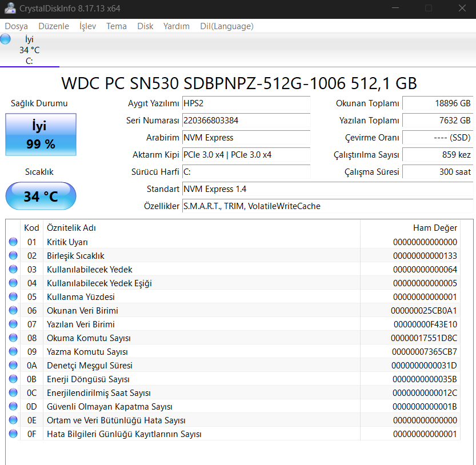Click raw value 0000007365CB7
Screen dimensions: 476x465
(425, 352)
